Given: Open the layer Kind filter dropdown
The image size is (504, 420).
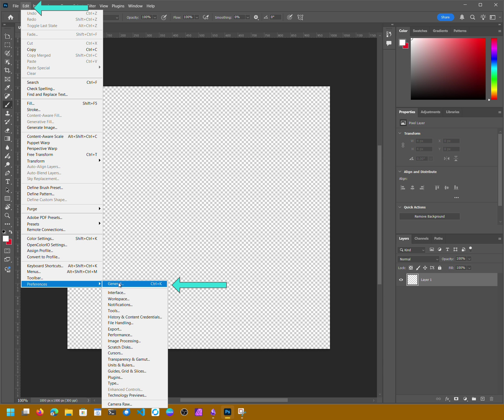Looking at the screenshot, I should [x=411, y=250].
